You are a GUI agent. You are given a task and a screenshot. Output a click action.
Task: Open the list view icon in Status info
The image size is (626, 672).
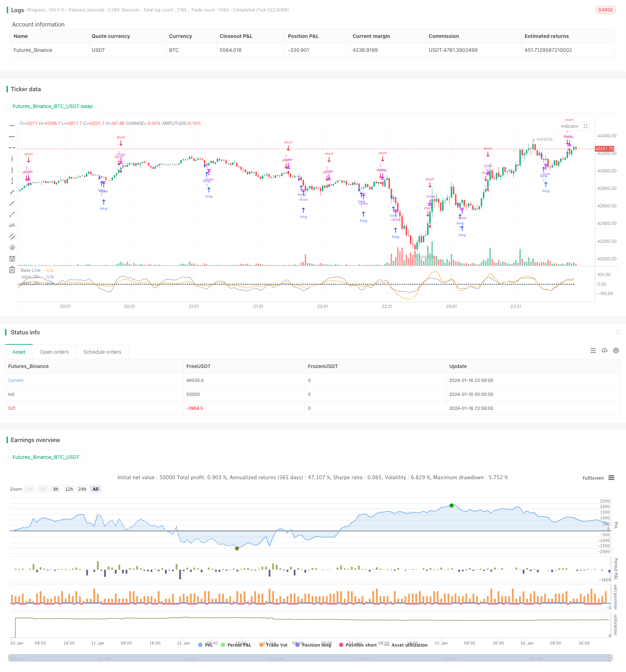tap(593, 350)
